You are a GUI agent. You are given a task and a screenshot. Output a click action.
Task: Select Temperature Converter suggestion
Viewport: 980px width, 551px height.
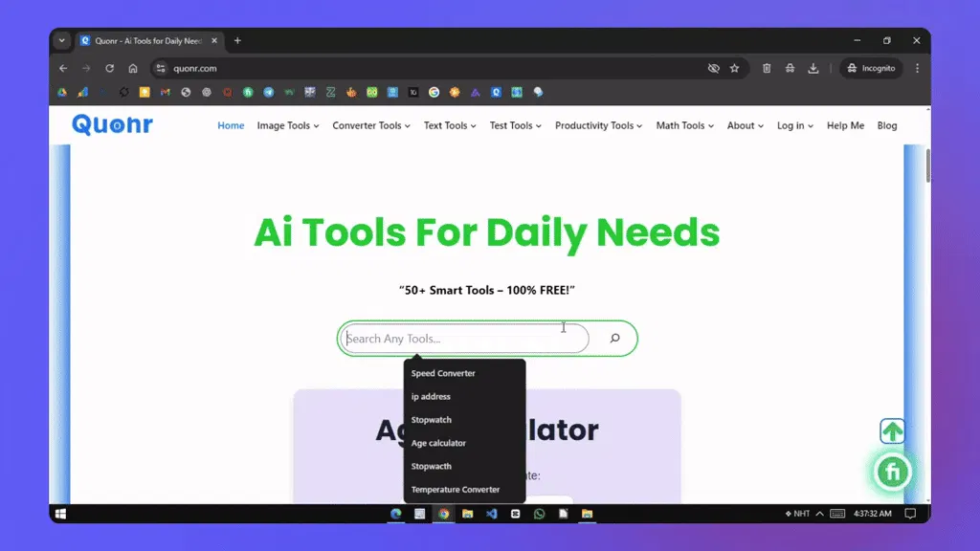(x=464, y=489)
